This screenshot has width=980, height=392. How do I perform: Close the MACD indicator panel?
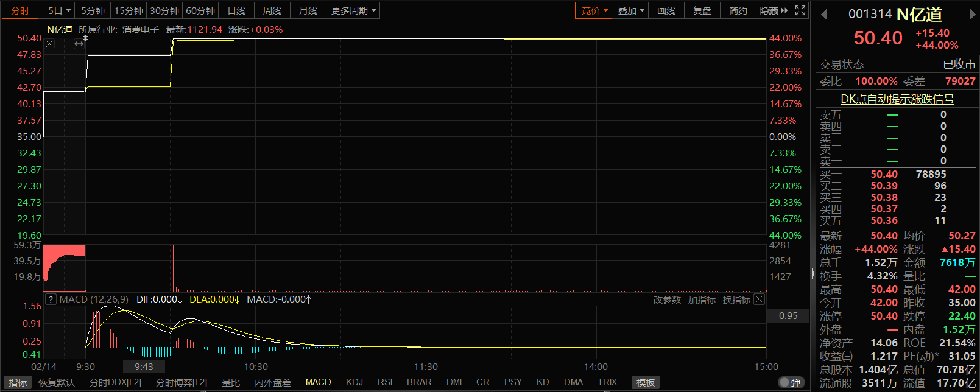(x=759, y=299)
